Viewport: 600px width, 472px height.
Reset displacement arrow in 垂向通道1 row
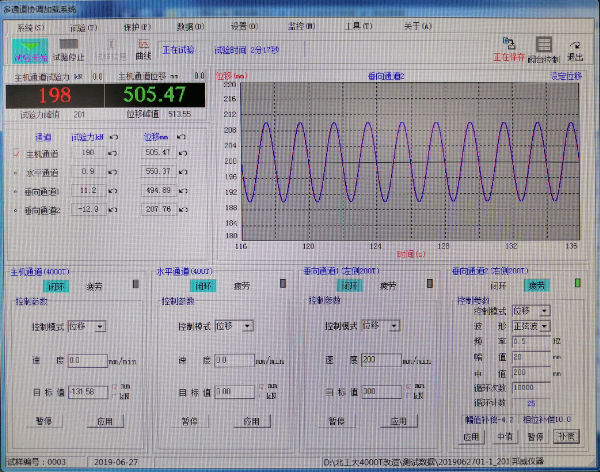[183, 191]
